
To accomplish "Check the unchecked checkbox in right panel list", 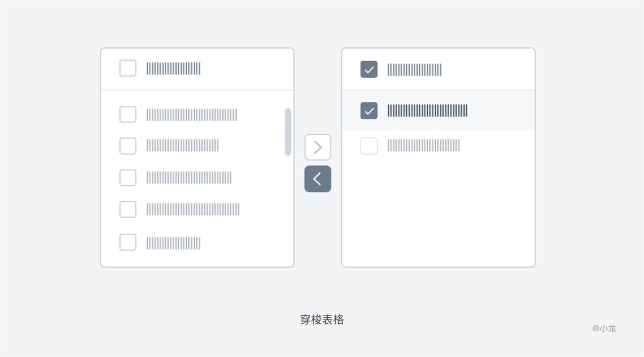I will tap(369, 146).
